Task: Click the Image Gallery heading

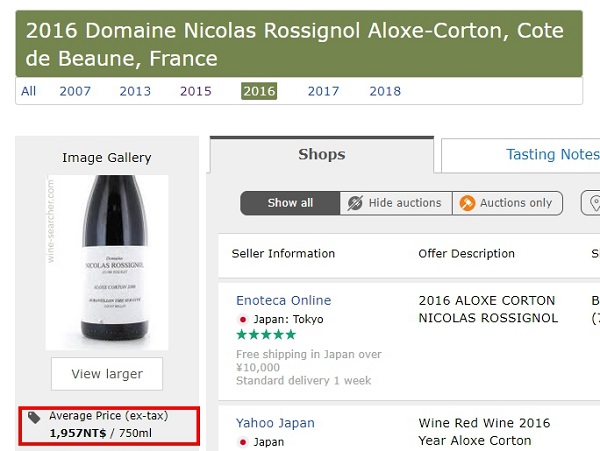Action: [107, 158]
